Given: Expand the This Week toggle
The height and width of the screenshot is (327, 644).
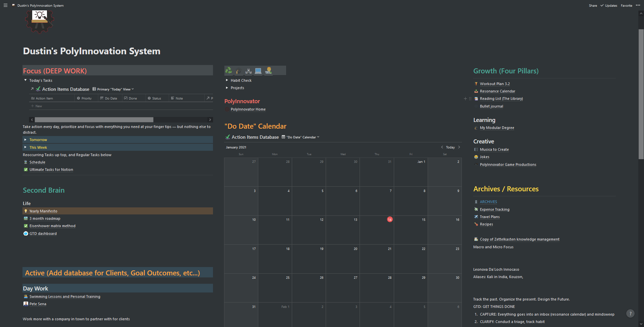Looking at the screenshot, I should 25,147.
